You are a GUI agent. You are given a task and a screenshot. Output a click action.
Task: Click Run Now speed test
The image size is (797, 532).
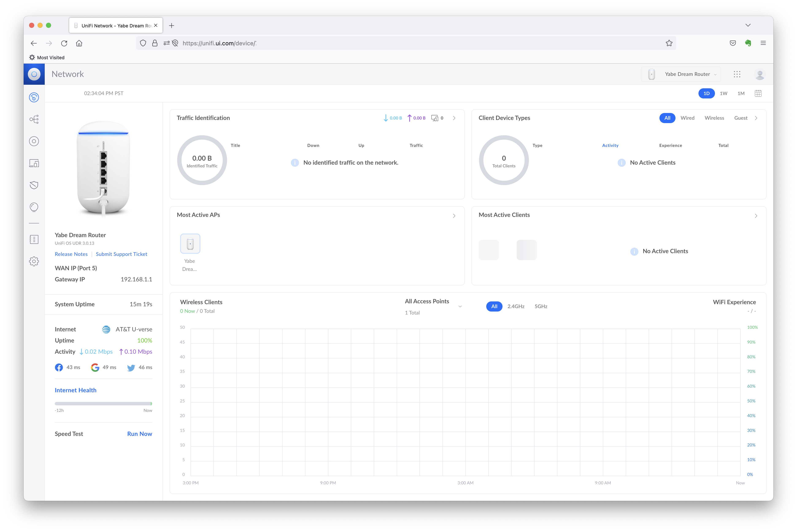(140, 434)
